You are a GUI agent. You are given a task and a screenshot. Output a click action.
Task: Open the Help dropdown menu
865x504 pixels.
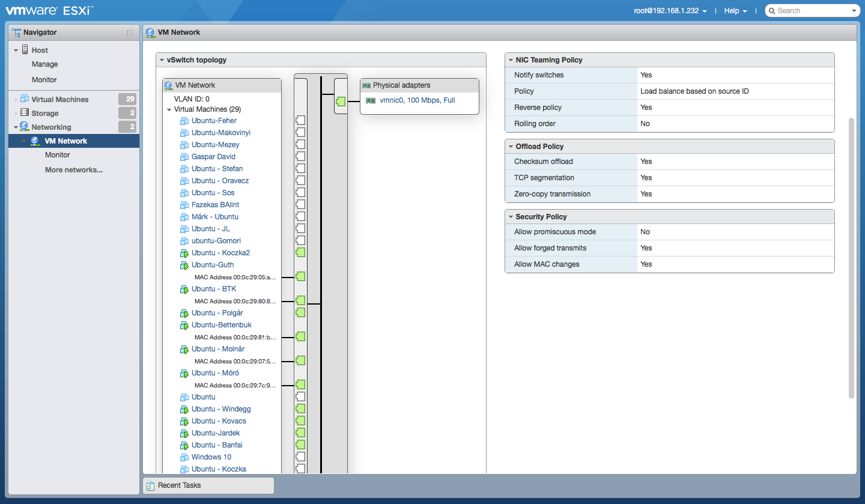tap(735, 11)
